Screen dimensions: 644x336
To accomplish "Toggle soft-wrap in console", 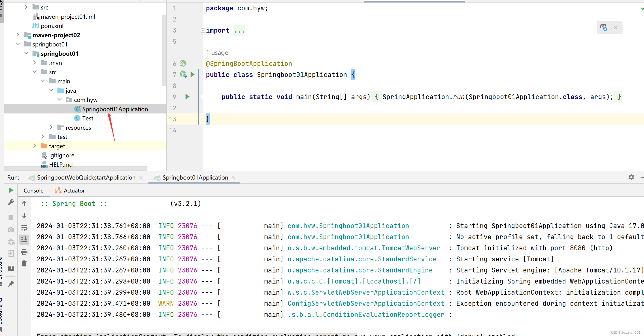I will (x=24, y=228).
